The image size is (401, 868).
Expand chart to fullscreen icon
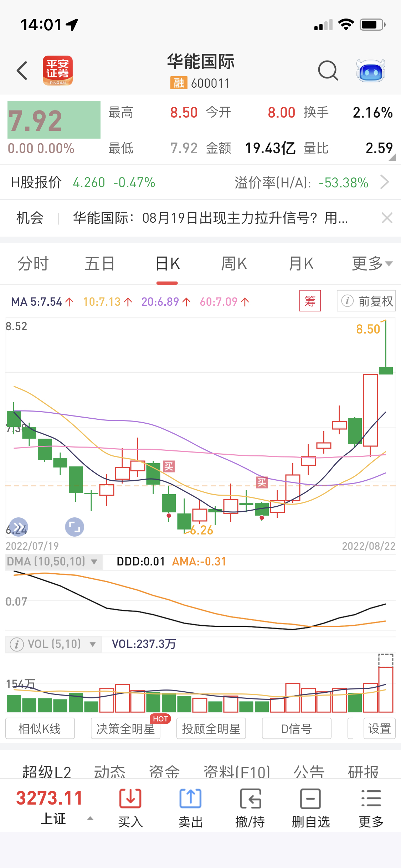coord(74,527)
